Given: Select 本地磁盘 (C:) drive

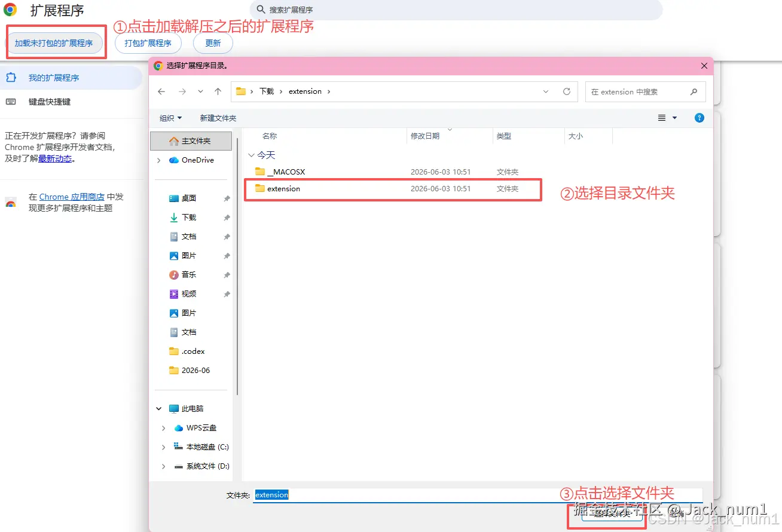Looking at the screenshot, I should 201,447.
